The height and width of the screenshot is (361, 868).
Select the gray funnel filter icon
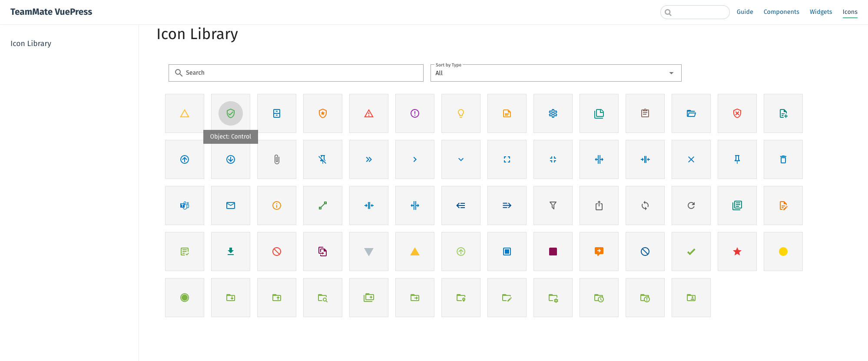553,205
